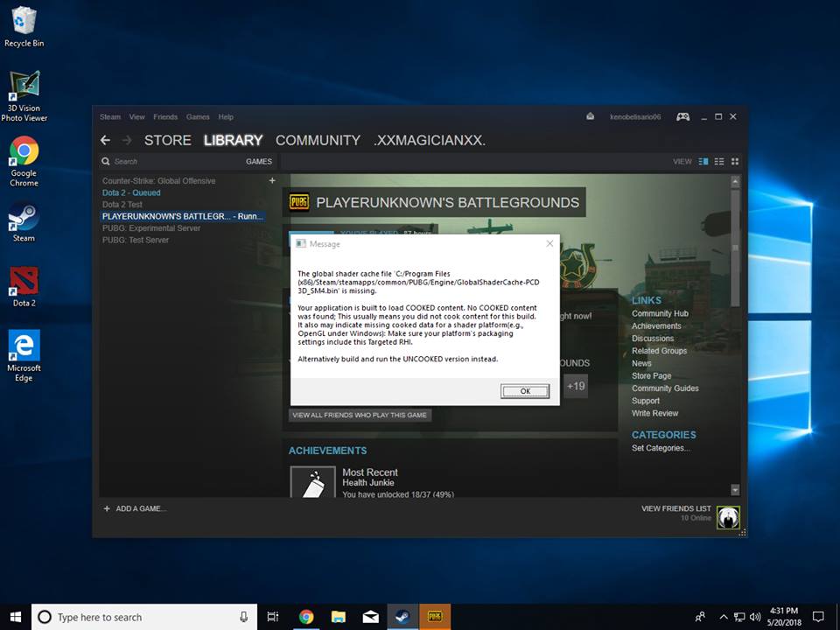Click the Steam forward arrow
This screenshot has width=840, height=630.
tap(127, 140)
